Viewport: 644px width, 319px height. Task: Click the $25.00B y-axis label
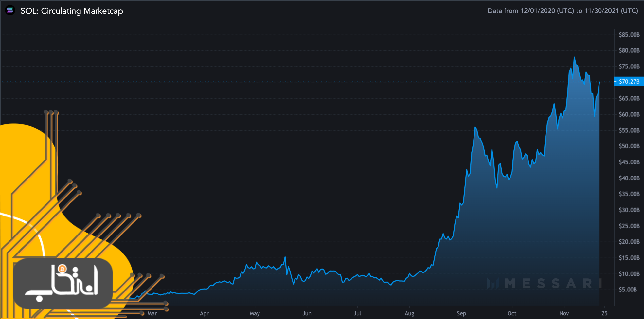[629, 226]
